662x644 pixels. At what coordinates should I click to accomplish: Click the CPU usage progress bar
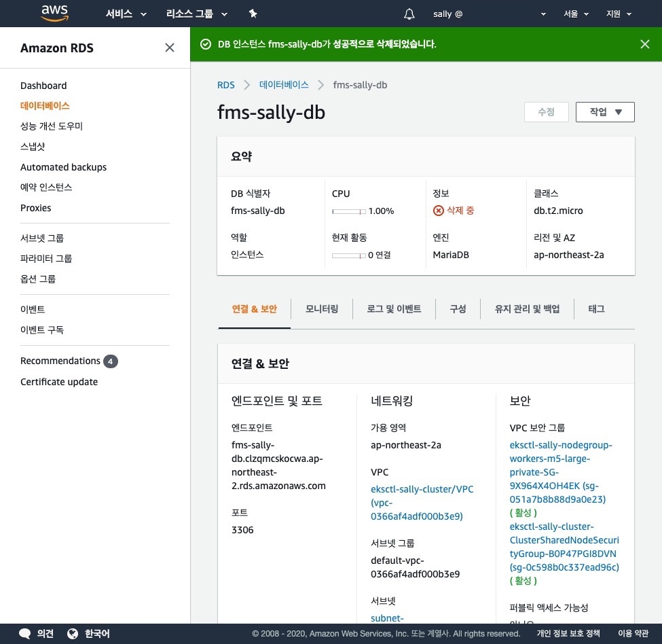point(349,211)
